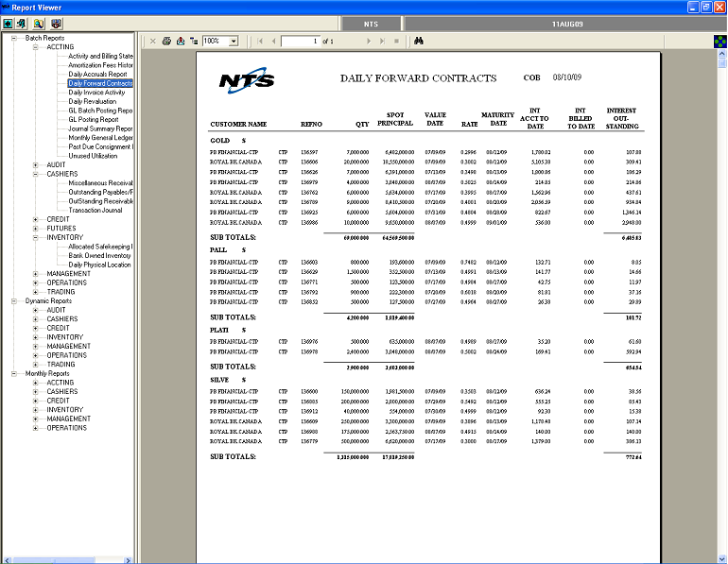Click the COB date 08/10/09
Image resolution: width=728 pixels, height=564 pixels.
coord(567,77)
